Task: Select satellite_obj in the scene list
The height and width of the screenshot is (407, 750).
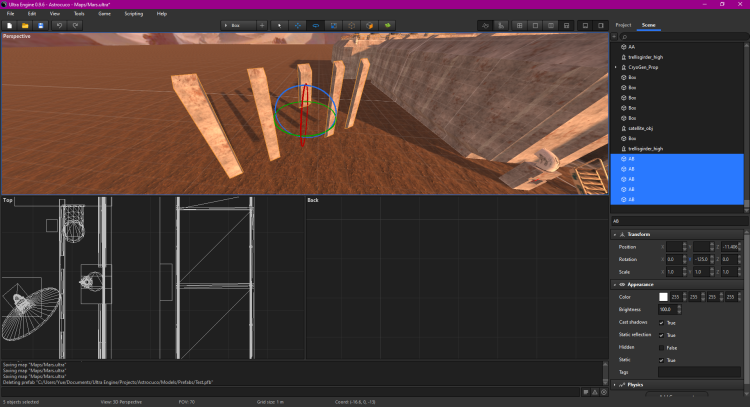Action: [640, 128]
